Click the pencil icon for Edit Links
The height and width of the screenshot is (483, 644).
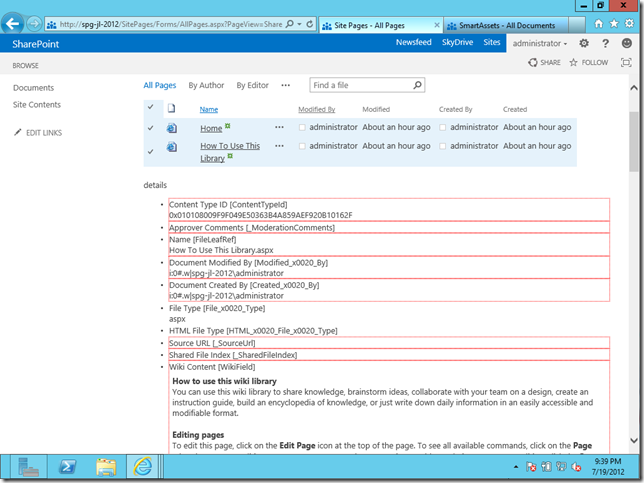tap(18, 133)
